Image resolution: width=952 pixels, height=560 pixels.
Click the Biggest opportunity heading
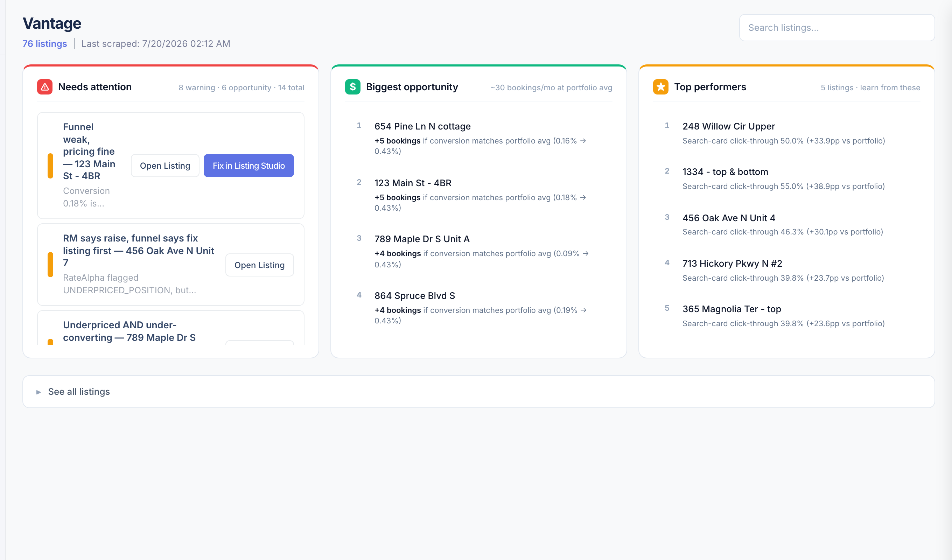point(412,87)
